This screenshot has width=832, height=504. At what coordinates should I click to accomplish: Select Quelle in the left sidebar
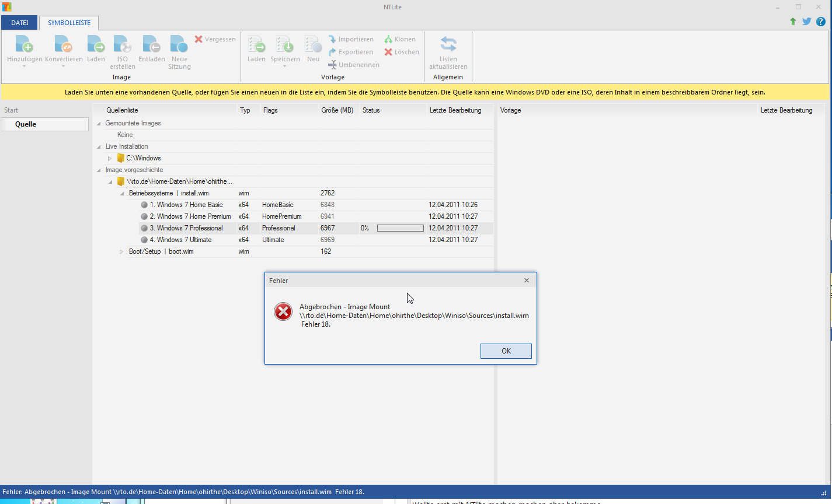44,124
